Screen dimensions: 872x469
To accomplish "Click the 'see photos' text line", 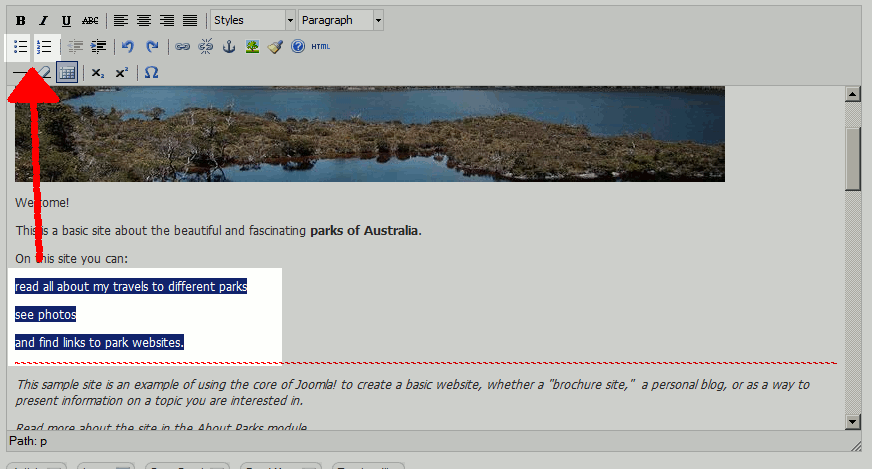I will (45, 314).
